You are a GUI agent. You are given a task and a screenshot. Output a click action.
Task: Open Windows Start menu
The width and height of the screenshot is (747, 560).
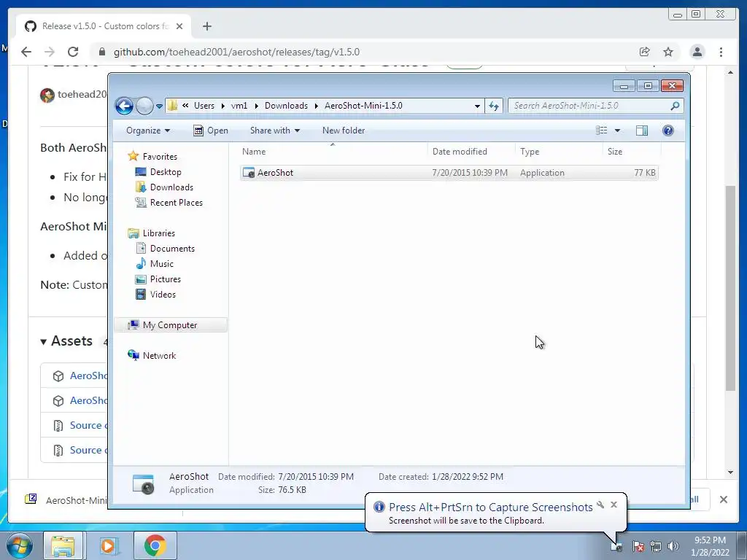tap(20, 545)
